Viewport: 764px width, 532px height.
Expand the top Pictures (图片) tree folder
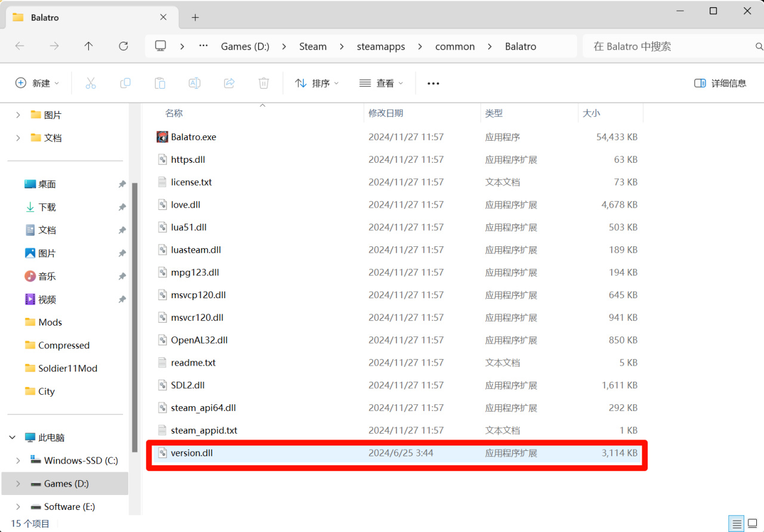tap(18, 115)
